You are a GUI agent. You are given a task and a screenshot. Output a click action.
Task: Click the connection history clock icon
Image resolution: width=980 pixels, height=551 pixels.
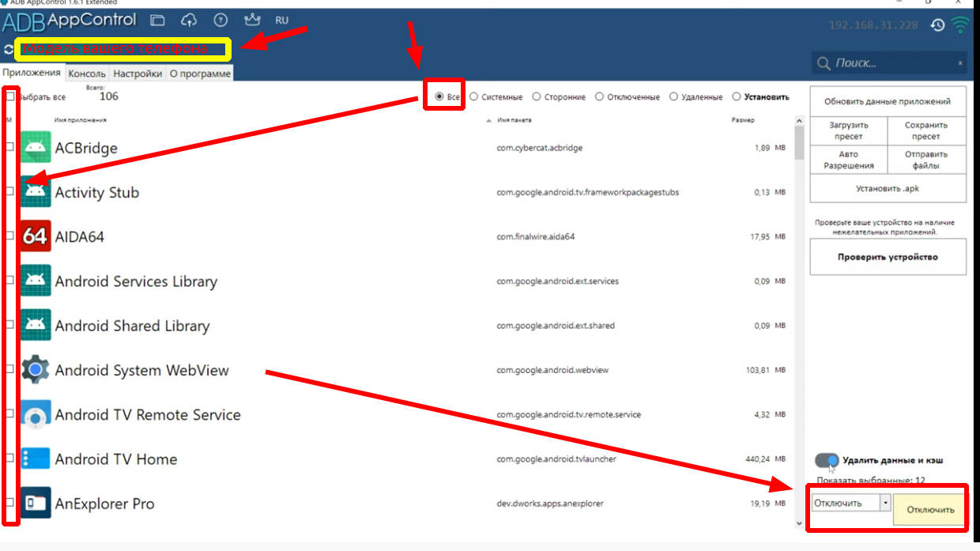pyautogui.click(x=937, y=25)
